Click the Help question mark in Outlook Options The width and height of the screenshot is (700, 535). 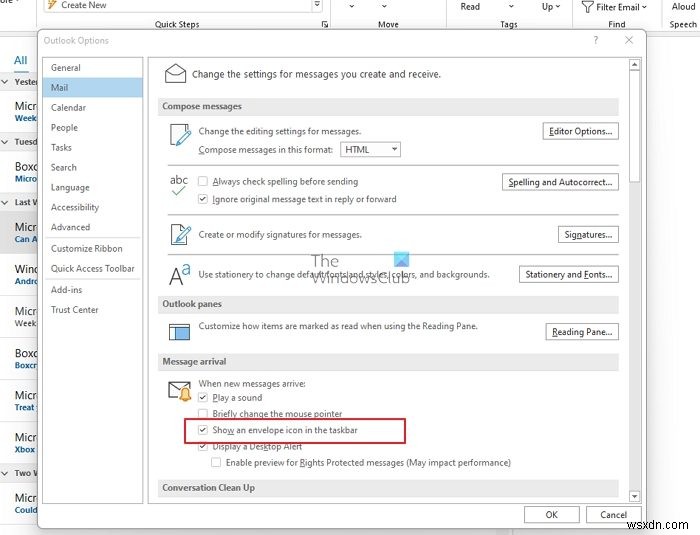point(596,40)
